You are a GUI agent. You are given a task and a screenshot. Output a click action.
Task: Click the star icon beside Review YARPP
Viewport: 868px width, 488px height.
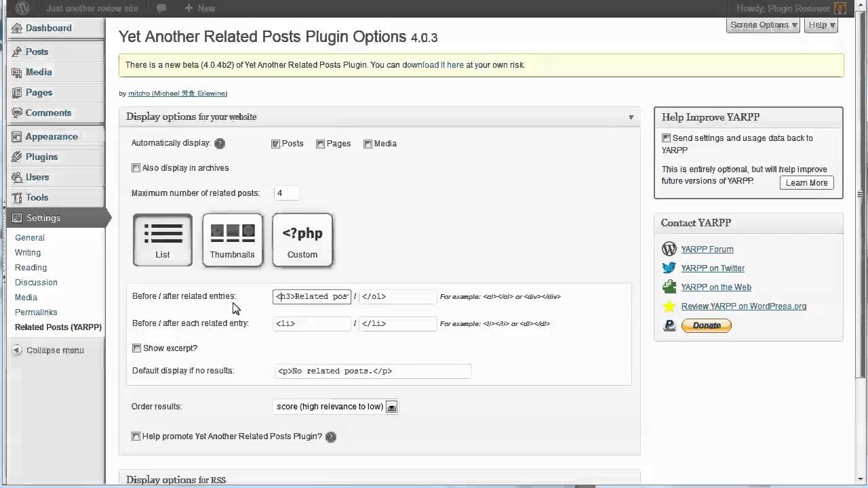(x=669, y=306)
